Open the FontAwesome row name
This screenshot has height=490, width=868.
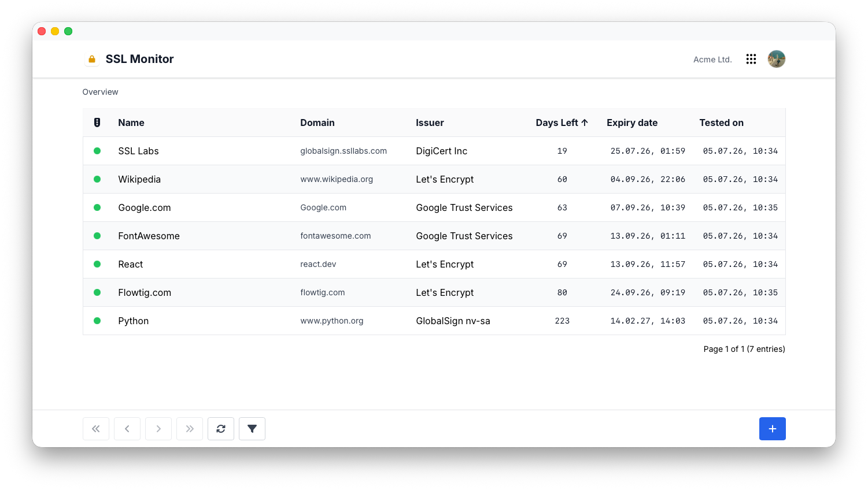pyautogui.click(x=149, y=236)
